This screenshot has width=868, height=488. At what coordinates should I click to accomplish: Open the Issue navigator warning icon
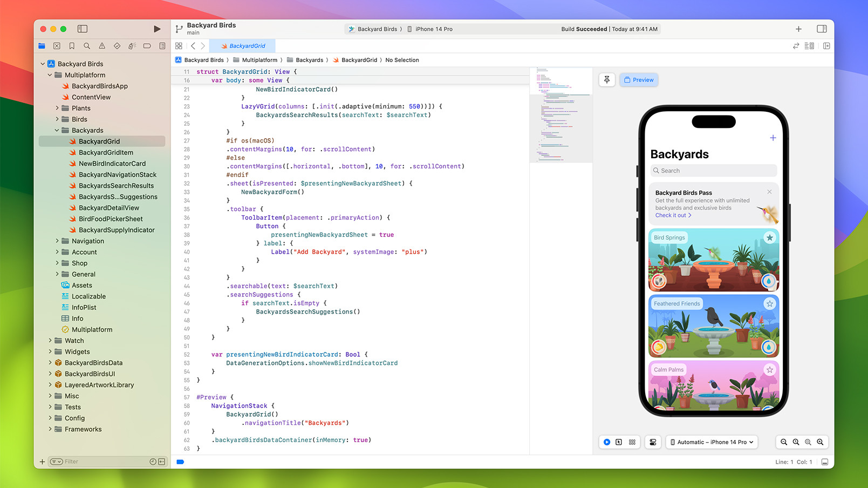tap(102, 46)
